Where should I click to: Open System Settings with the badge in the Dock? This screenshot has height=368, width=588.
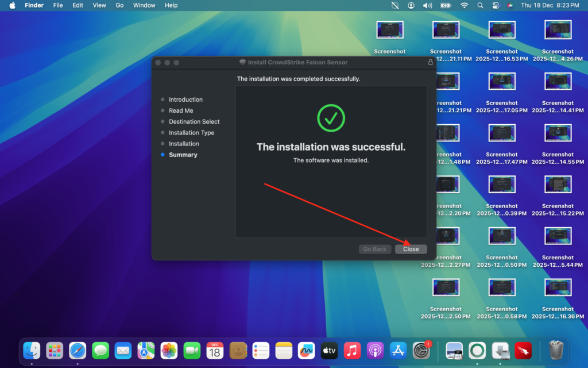click(x=421, y=350)
